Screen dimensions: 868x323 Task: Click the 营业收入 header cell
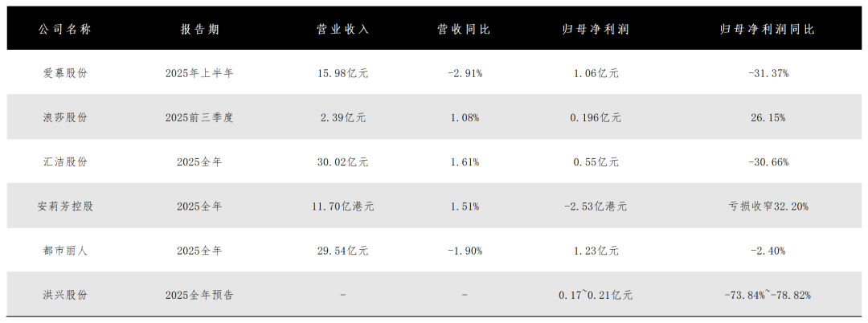coord(343,29)
